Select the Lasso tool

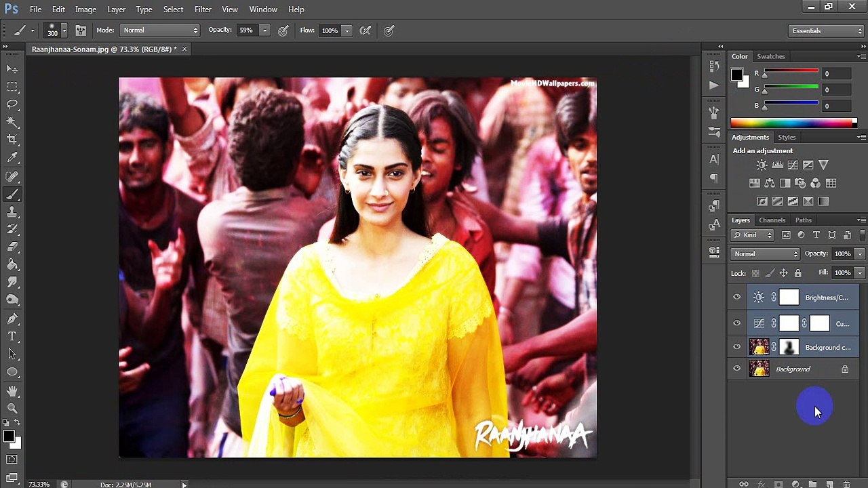[x=12, y=104]
